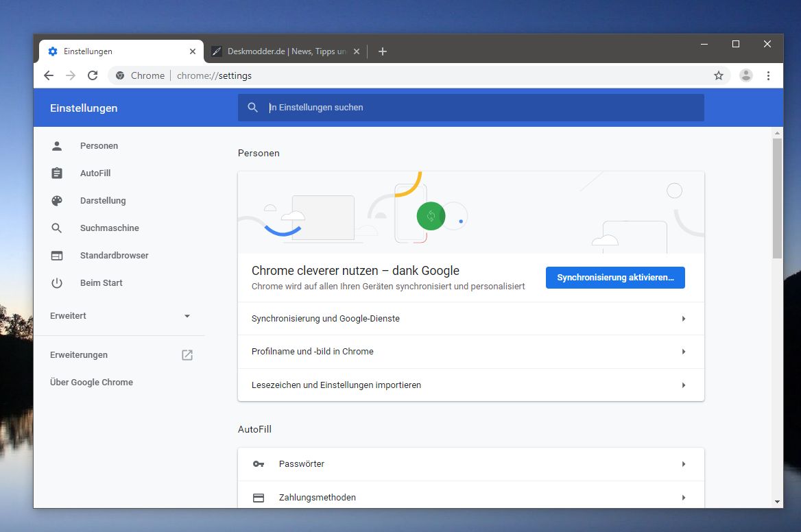Maximize the Chrome window
This screenshot has width=801, height=532.
click(736, 45)
